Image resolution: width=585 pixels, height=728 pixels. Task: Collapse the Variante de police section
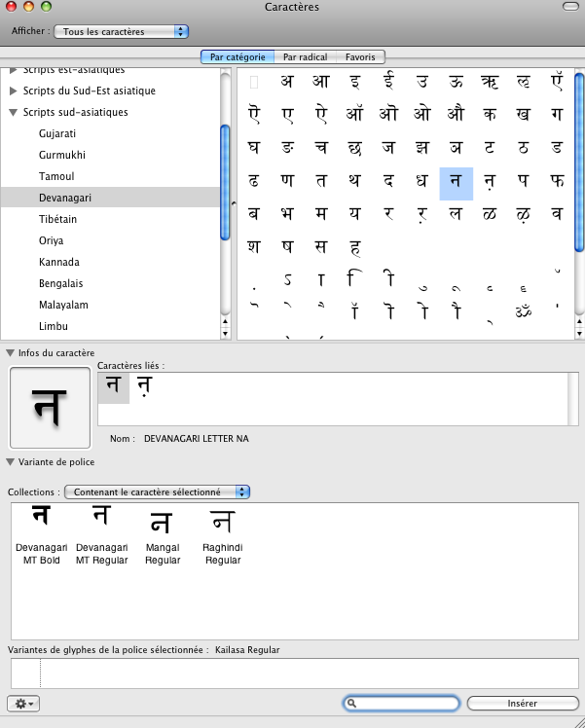(11, 462)
